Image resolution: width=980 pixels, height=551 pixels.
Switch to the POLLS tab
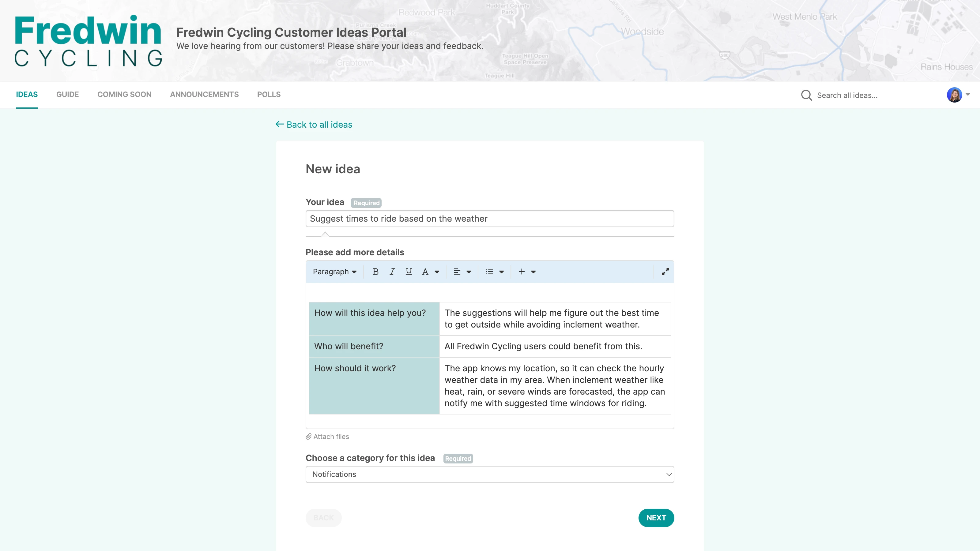point(269,95)
